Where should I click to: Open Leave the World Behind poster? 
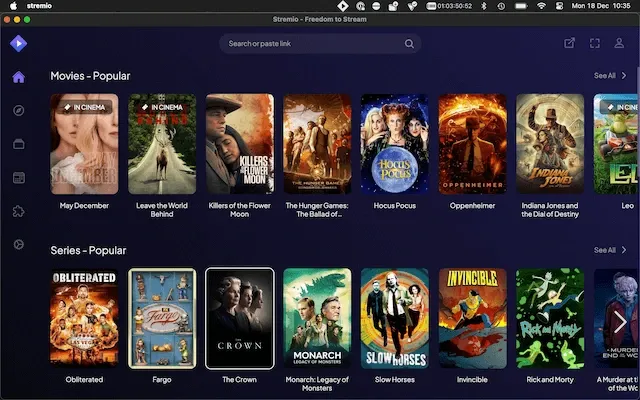[x=162, y=144]
